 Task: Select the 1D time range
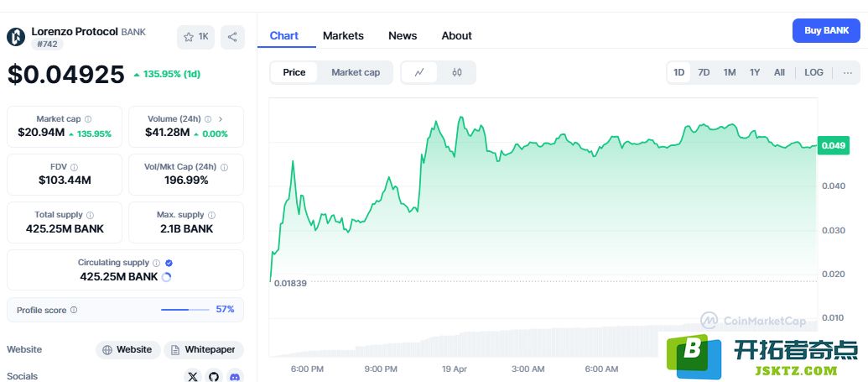coord(678,73)
